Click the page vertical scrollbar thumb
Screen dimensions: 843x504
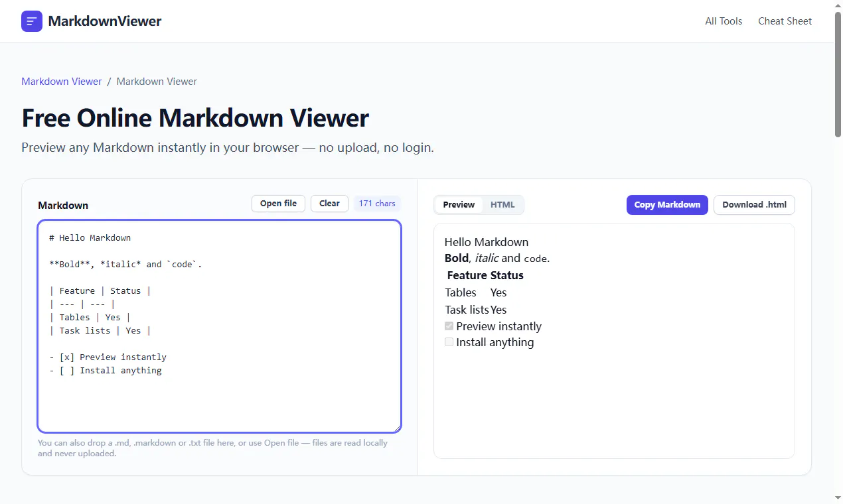coord(838,73)
